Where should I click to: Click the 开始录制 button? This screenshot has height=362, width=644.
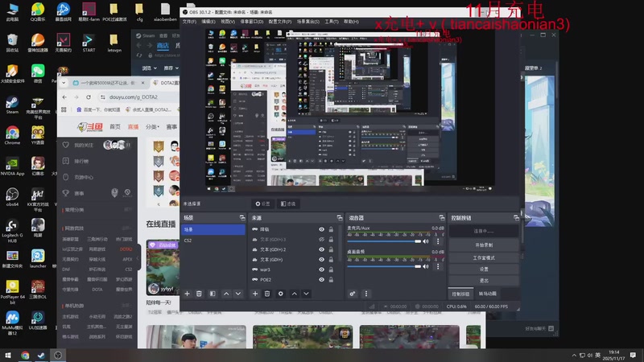484,244
